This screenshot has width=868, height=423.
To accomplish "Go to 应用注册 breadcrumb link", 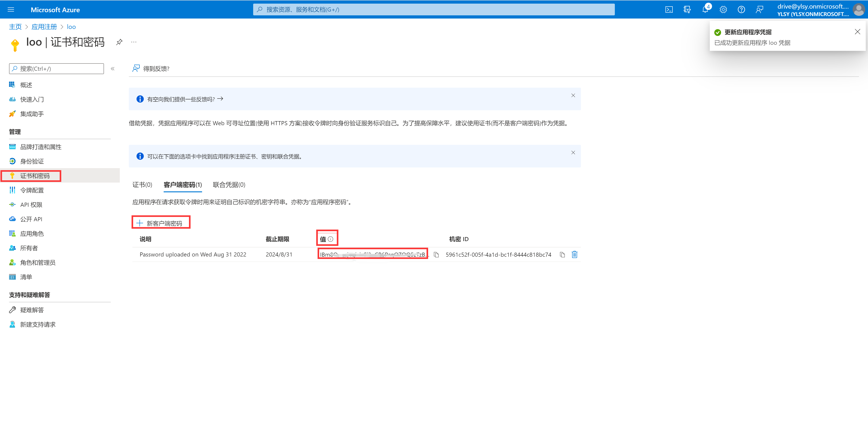I will [x=44, y=27].
